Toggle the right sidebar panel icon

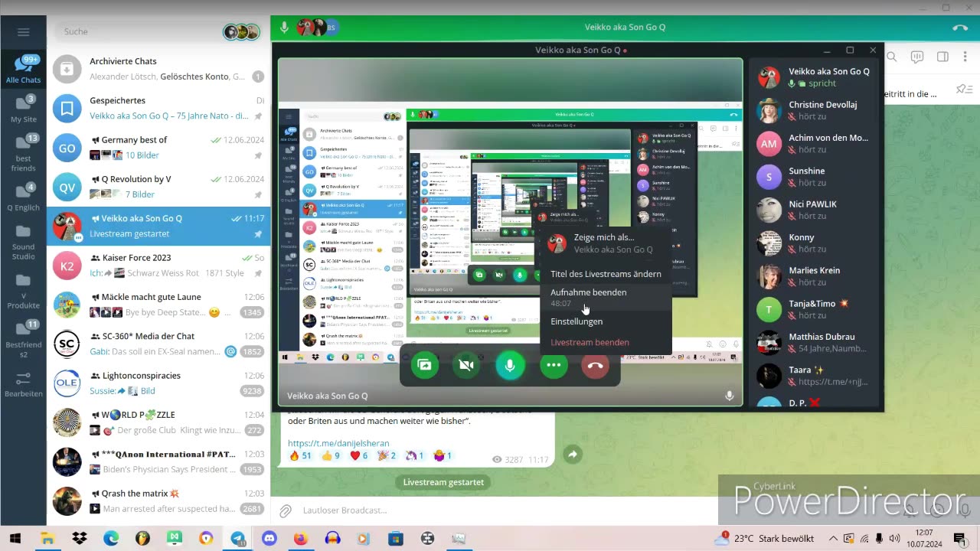942,57
